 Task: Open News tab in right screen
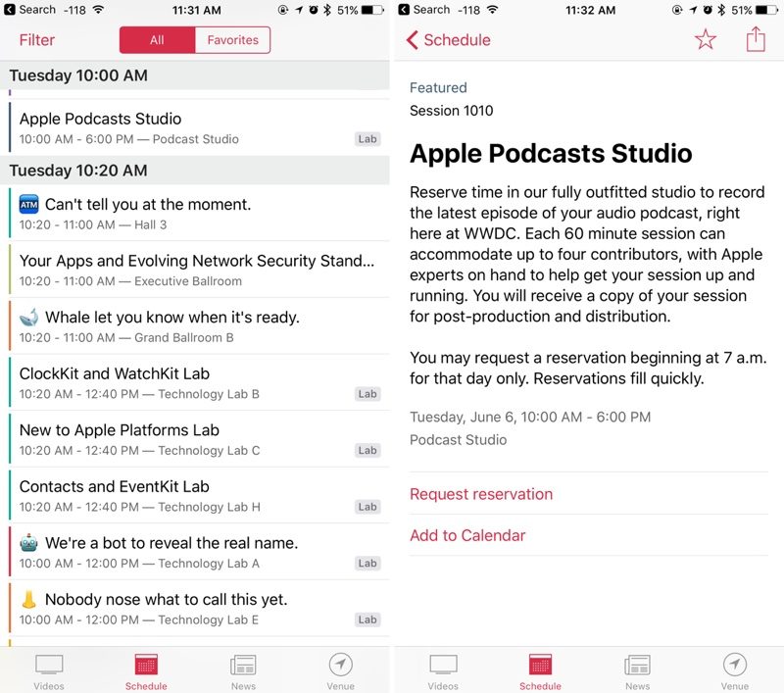[638, 671]
